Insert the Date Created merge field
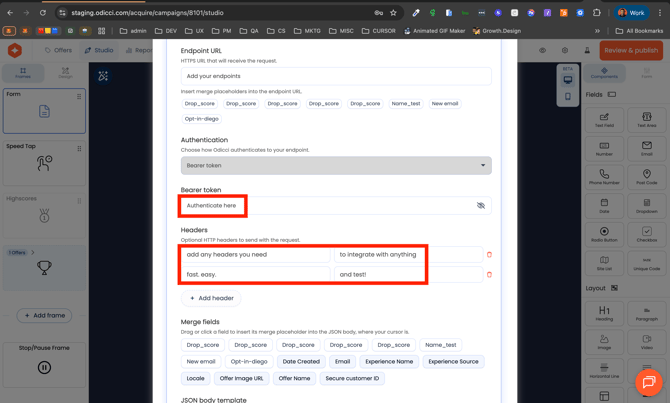The image size is (670, 403). (x=301, y=362)
